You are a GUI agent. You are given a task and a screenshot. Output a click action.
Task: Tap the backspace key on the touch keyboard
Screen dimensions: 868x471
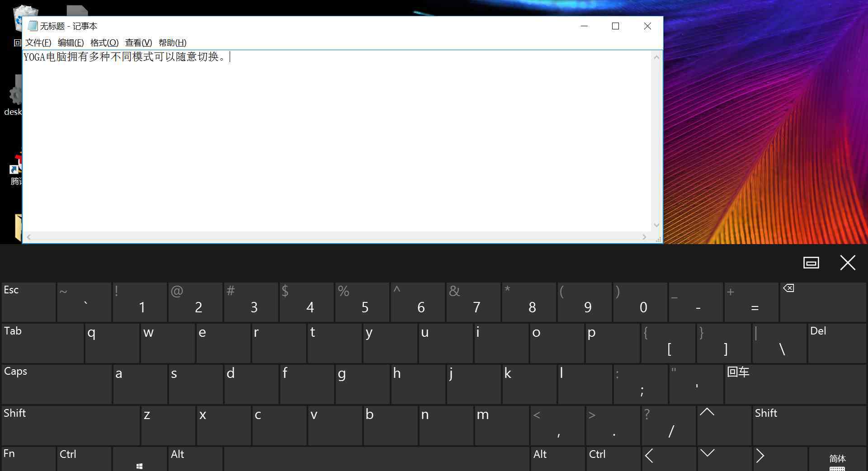coord(823,302)
